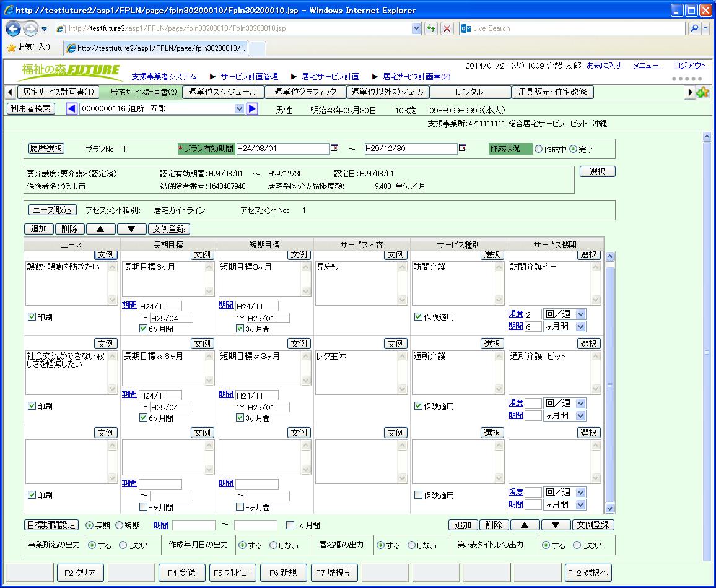
Task: Click the browser Forward arrow button
Action: (x=30, y=28)
